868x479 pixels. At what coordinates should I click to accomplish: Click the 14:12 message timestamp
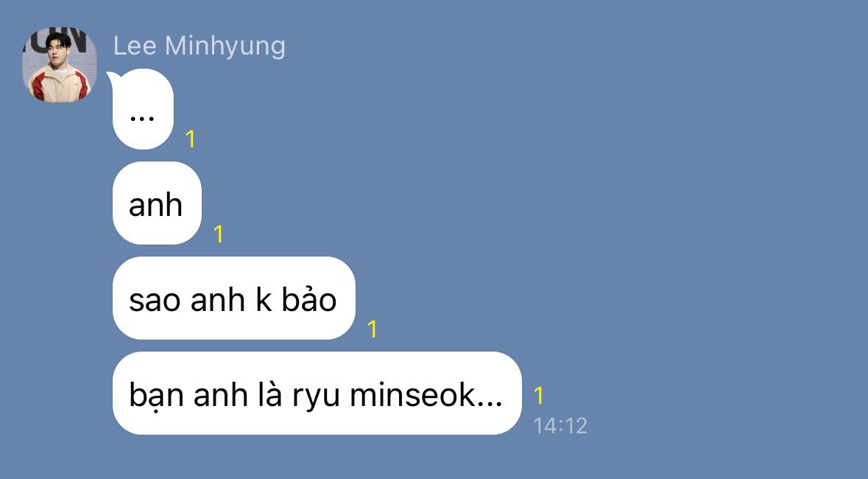[x=560, y=426]
